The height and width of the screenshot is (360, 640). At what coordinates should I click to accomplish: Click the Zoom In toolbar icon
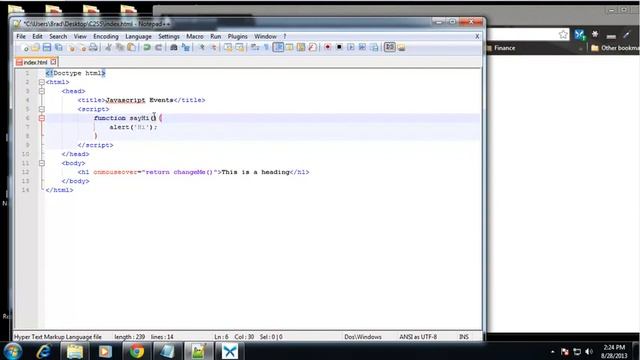(202, 47)
